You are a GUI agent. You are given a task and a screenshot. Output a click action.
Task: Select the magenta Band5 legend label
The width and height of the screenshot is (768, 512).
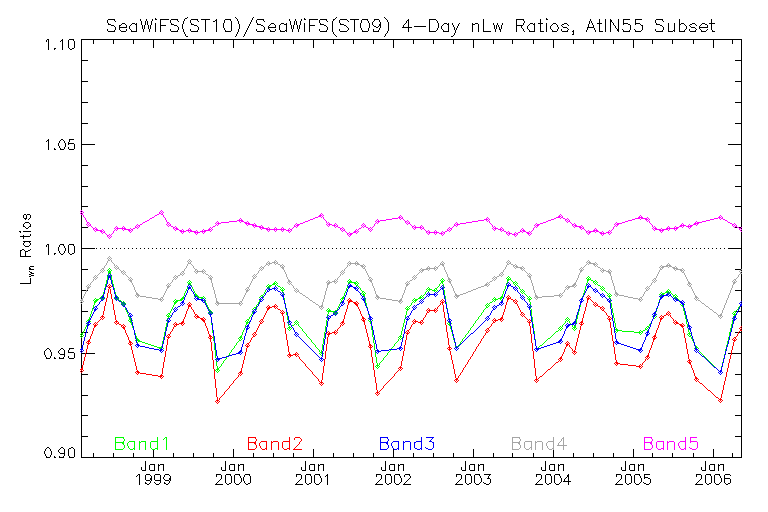[671, 444]
